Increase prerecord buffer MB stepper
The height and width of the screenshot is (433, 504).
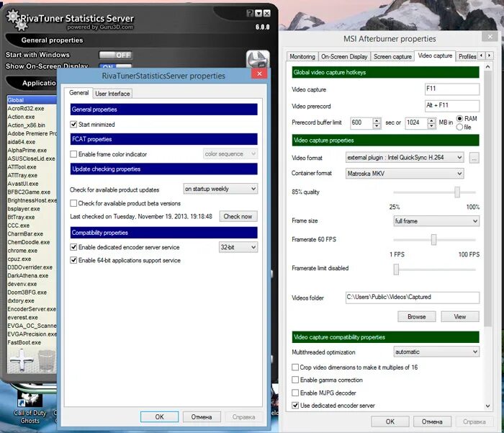pos(431,120)
